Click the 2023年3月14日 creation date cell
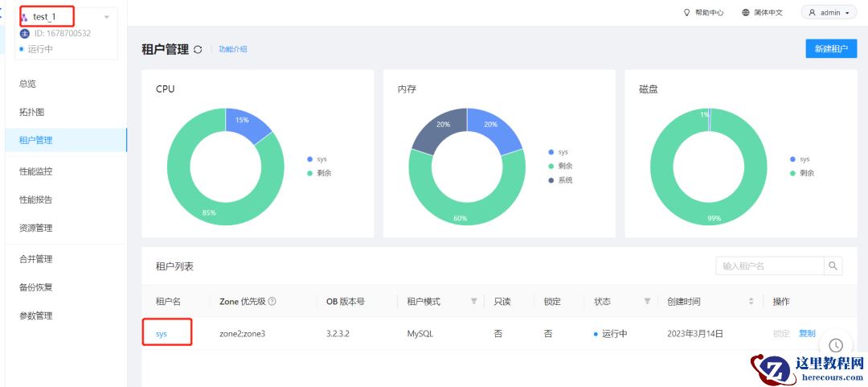868x387 pixels. pyautogui.click(x=695, y=334)
